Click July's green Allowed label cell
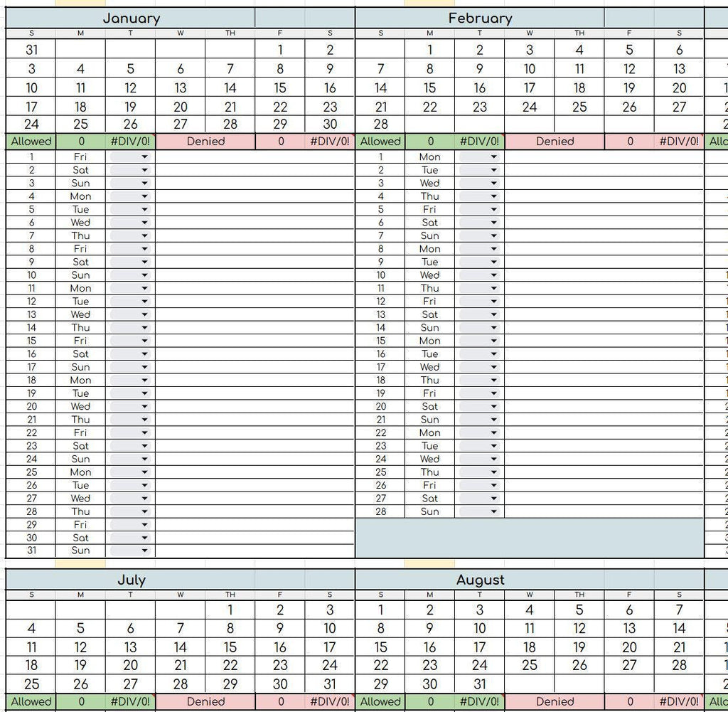Image resolution: width=728 pixels, height=712 pixels. pos(31,701)
